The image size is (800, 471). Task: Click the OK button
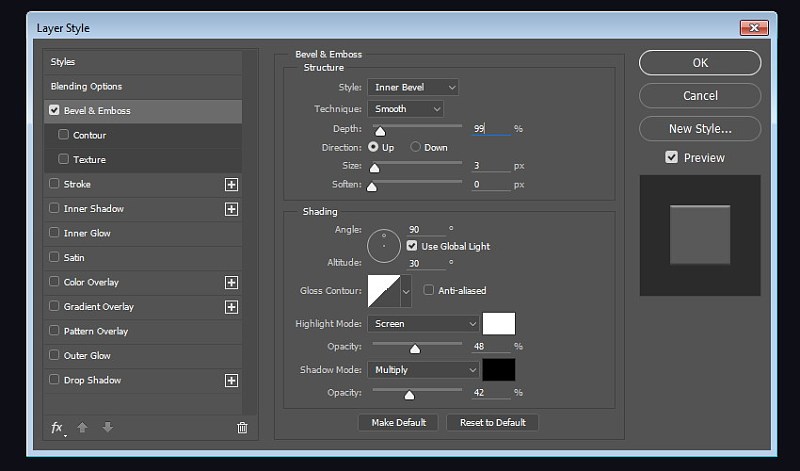700,63
